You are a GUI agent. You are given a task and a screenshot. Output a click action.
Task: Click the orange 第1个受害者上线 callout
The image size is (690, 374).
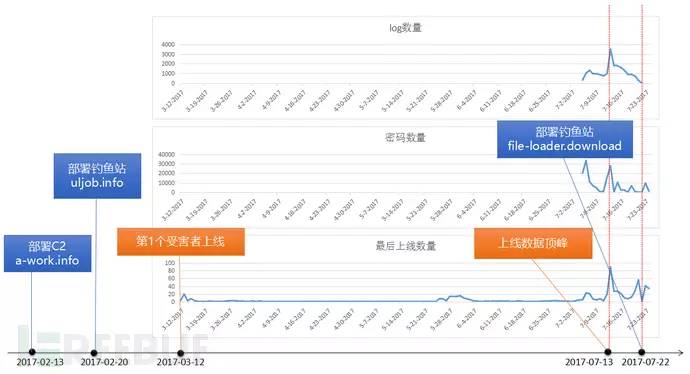click(180, 241)
